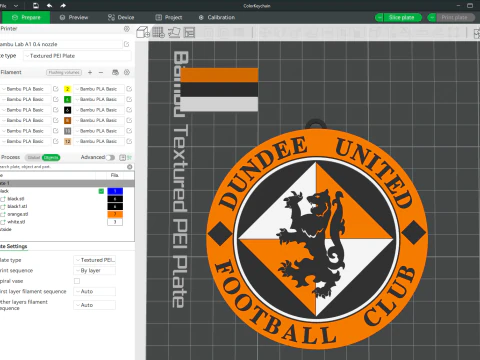Click the part icon next to black.stl
480x360 pixels.
coord(3,199)
